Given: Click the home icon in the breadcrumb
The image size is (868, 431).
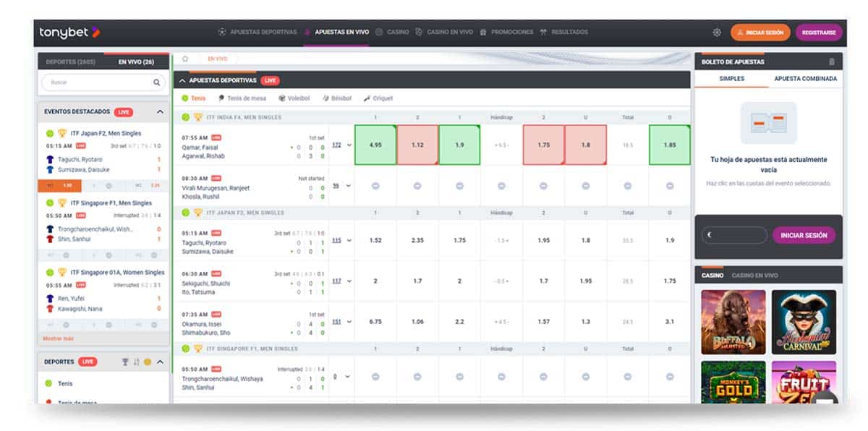Looking at the screenshot, I should (185, 59).
